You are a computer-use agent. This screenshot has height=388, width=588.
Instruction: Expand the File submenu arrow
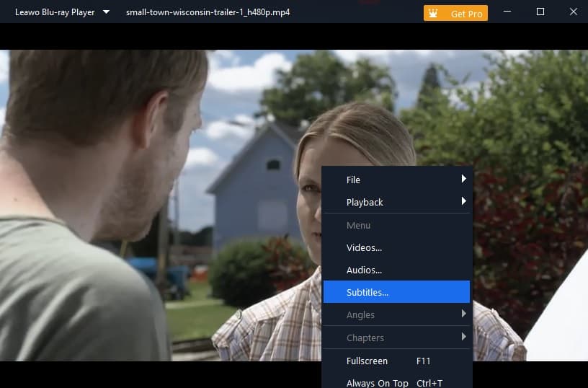pos(464,179)
